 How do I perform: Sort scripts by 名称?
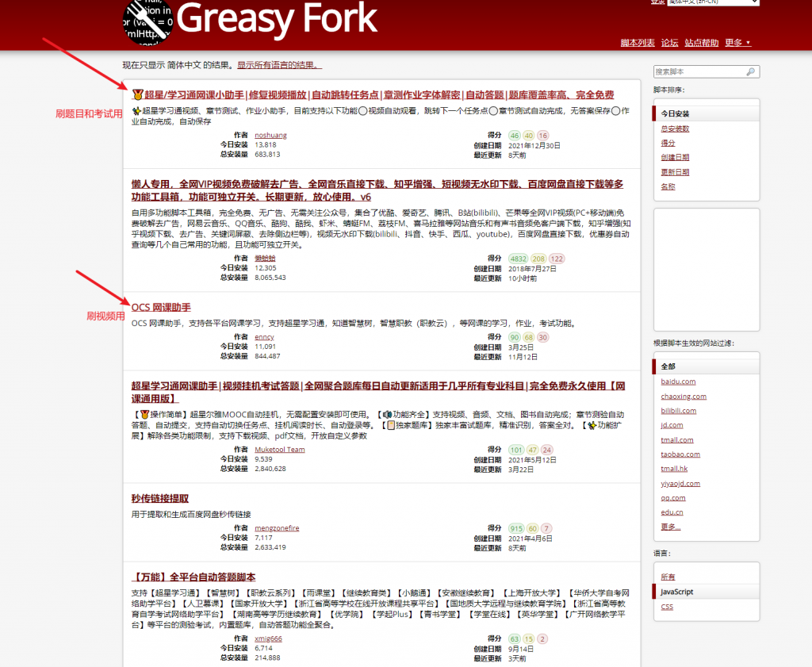(668, 186)
